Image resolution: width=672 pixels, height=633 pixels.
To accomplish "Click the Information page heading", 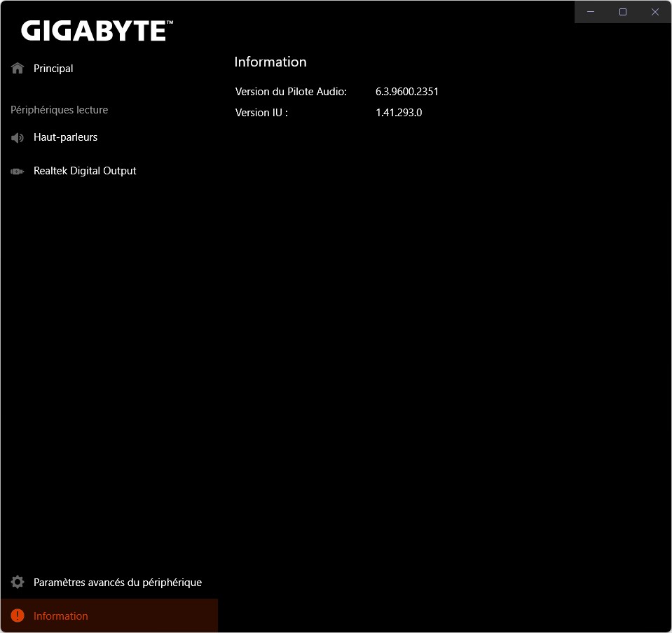I will coord(270,62).
